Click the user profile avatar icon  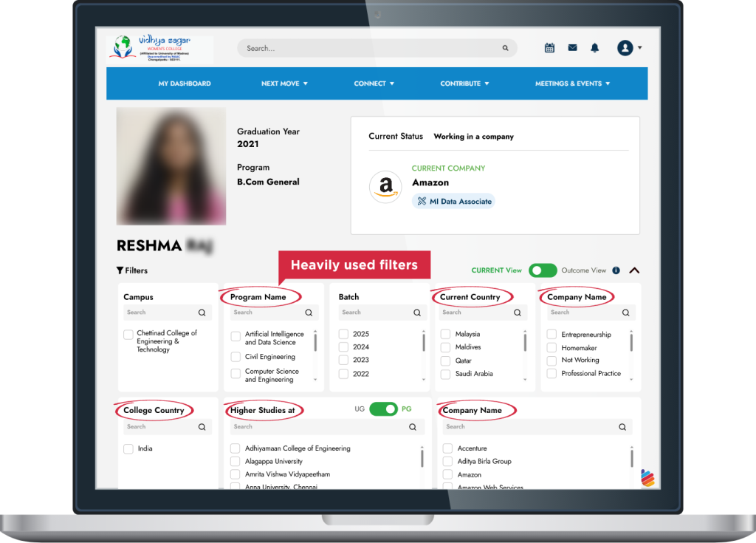(x=625, y=48)
